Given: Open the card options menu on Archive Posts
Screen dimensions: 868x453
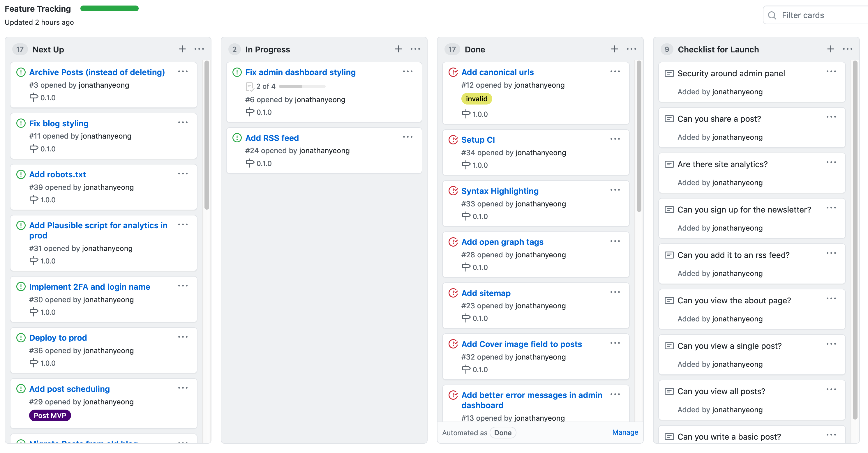Looking at the screenshot, I should pos(183,71).
